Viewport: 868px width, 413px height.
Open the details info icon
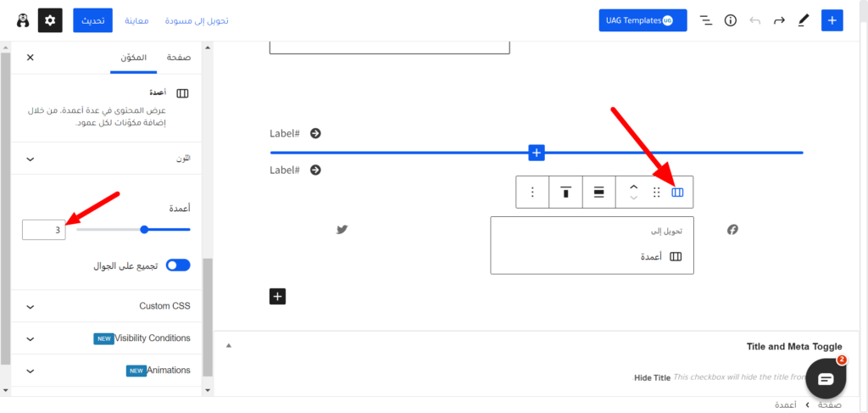pos(730,20)
